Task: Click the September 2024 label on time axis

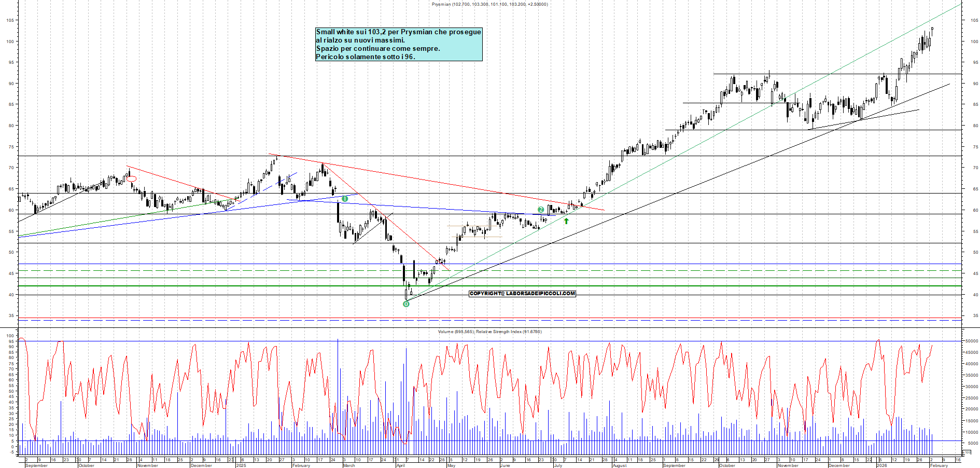Action: [36, 465]
